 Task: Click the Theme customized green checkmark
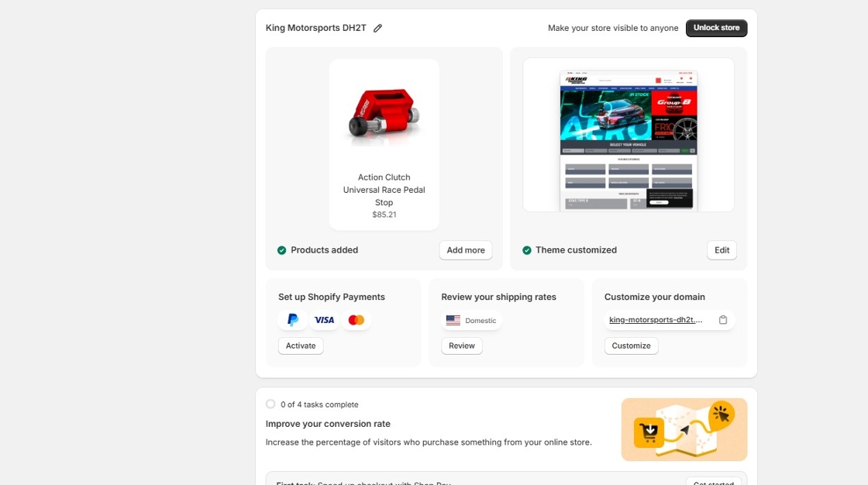(x=527, y=250)
